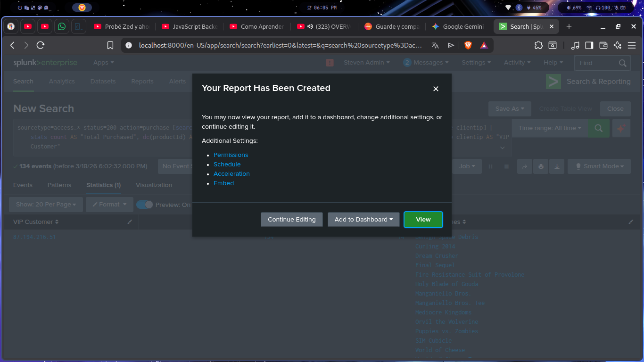Open the Brave wallet icon
This screenshot has width=644, height=362.
pyautogui.click(x=603, y=45)
